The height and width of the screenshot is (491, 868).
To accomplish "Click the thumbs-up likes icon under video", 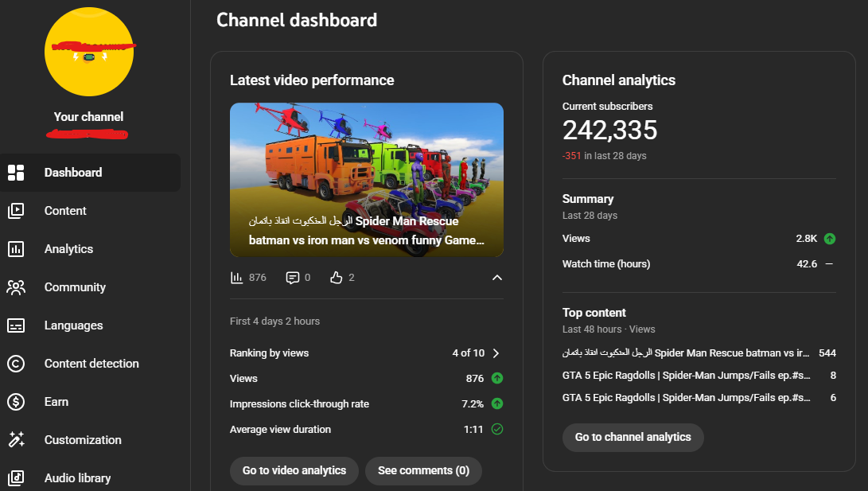I will (x=336, y=278).
